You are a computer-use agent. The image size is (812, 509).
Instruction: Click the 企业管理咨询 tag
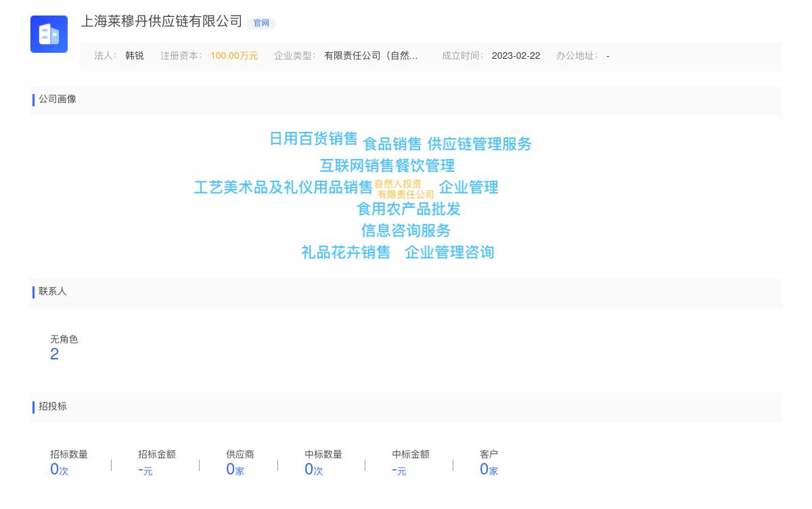pos(449,252)
